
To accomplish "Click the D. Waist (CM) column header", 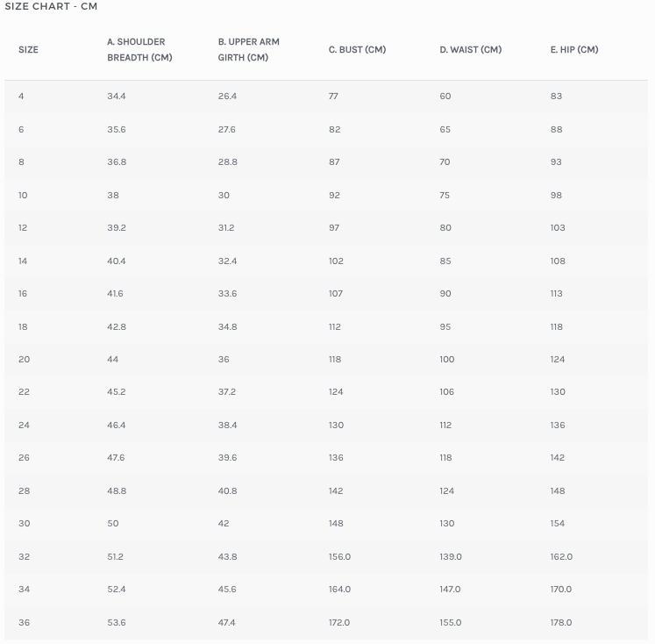I will point(470,50).
